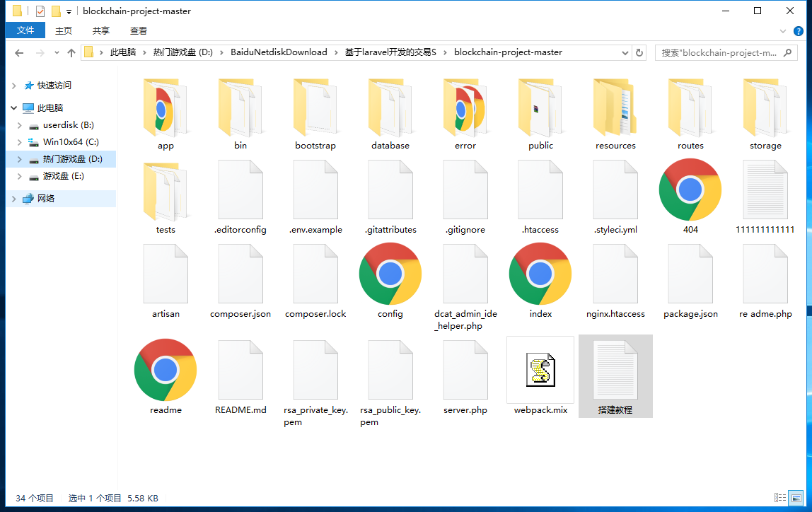The height and width of the screenshot is (512, 812).
Task: Open the 文件 menu tab
Action: (25, 30)
